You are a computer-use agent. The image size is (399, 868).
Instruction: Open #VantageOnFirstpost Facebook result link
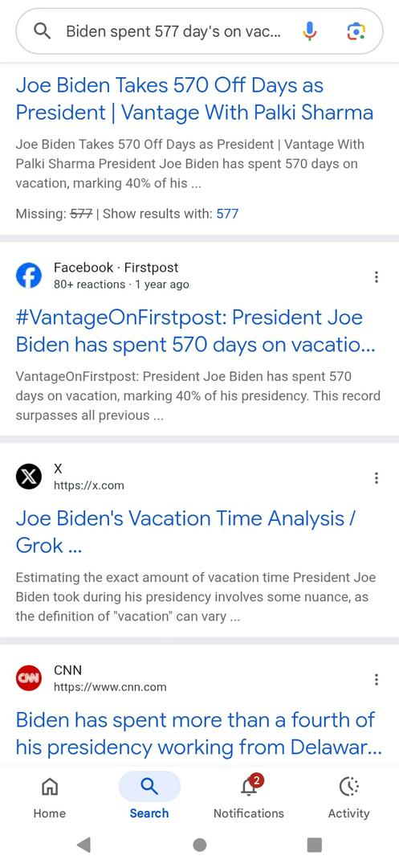tap(196, 331)
